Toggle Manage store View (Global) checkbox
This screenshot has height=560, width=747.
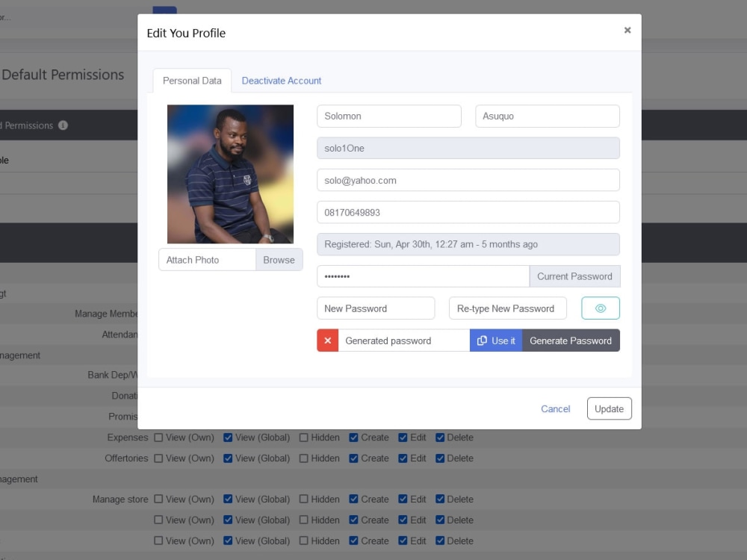(228, 499)
